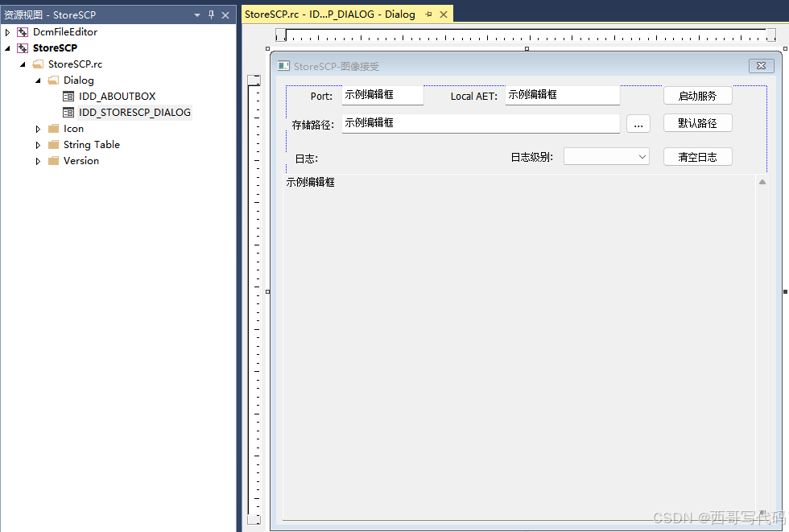Click the IDD_STORESCP_DIALOG dialog resource icon
The image size is (789, 532).
coord(68,113)
